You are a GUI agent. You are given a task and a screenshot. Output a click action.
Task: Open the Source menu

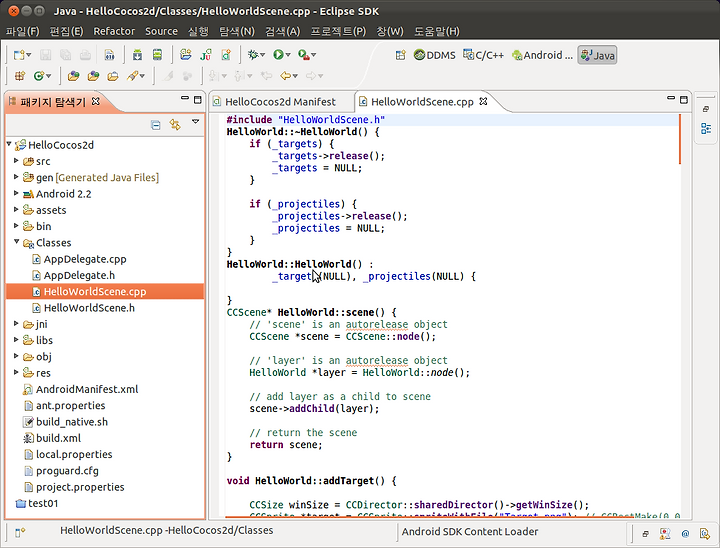[x=161, y=31]
